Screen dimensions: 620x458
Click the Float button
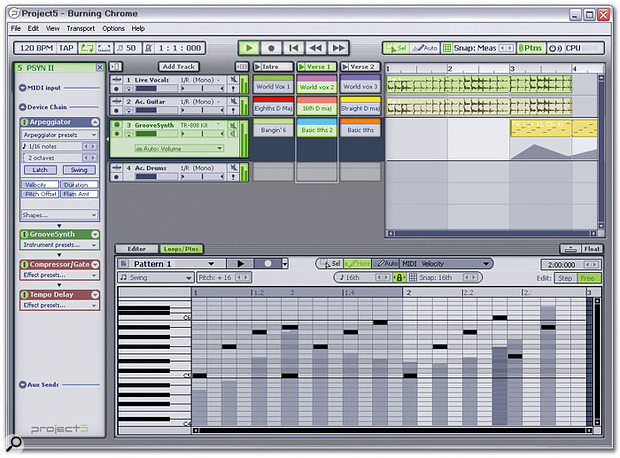pyautogui.click(x=592, y=249)
